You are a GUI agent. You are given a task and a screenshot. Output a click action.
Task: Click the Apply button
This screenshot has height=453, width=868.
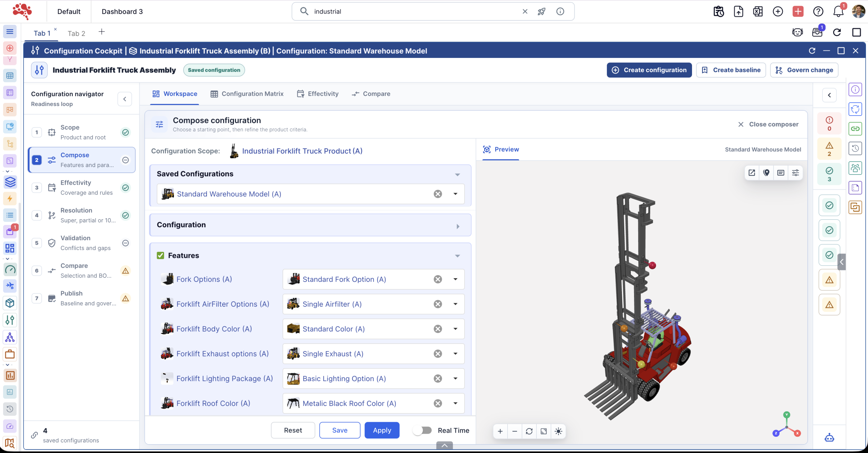tap(382, 430)
